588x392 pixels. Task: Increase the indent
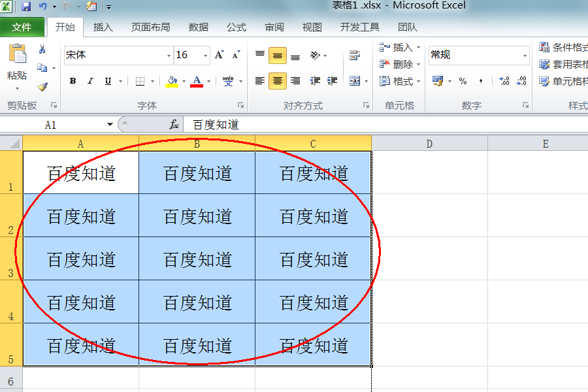pyautogui.click(x=333, y=80)
